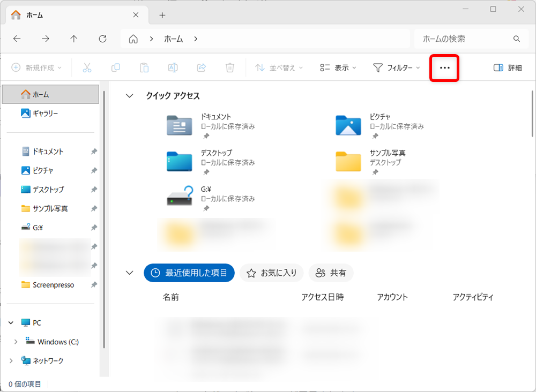This screenshot has height=392, width=536.
Task: Click the Copy icon
Action: (116, 67)
